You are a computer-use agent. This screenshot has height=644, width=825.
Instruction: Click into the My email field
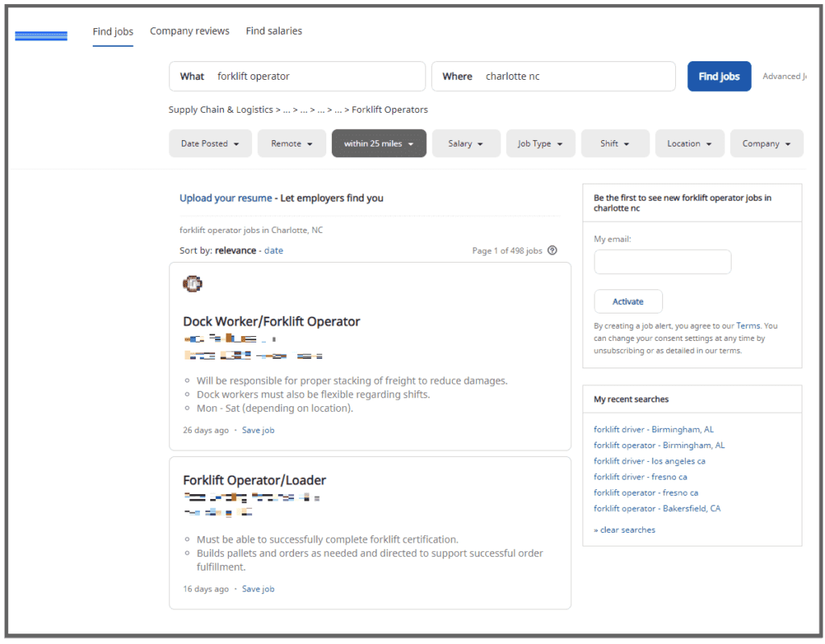pyautogui.click(x=662, y=262)
